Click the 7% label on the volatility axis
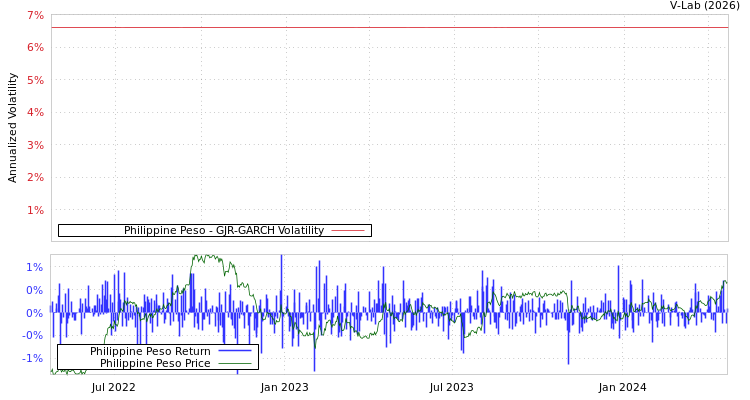Image resolution: width=750 pixels, height=400 pixels. [x=35, y=15]
